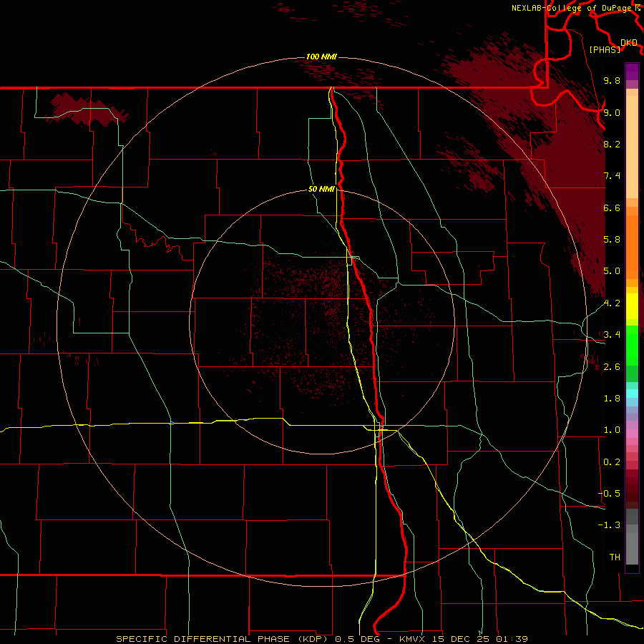Click the 5.0 scale value
Viewport: 644px width, 644px height.
[612, 271]
